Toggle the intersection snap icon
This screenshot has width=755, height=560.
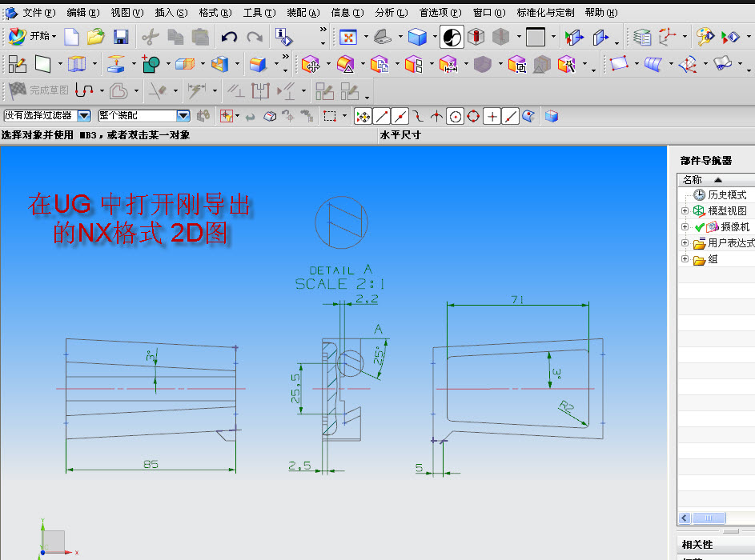436,116
